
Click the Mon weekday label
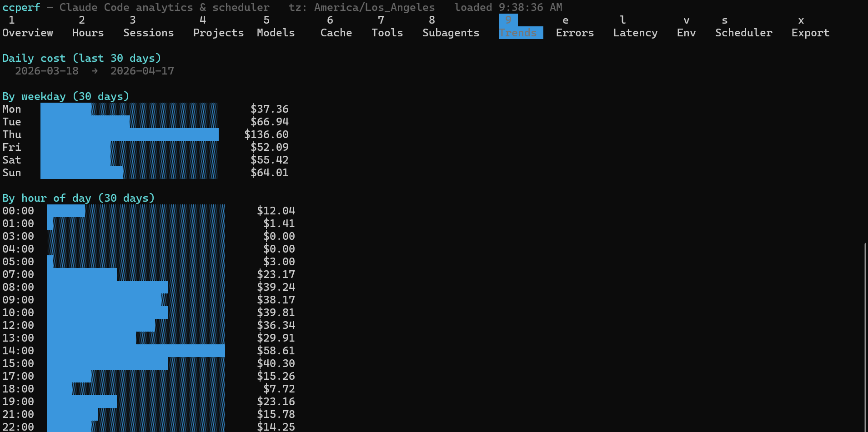pyautogui.click(x=12, y=109)
